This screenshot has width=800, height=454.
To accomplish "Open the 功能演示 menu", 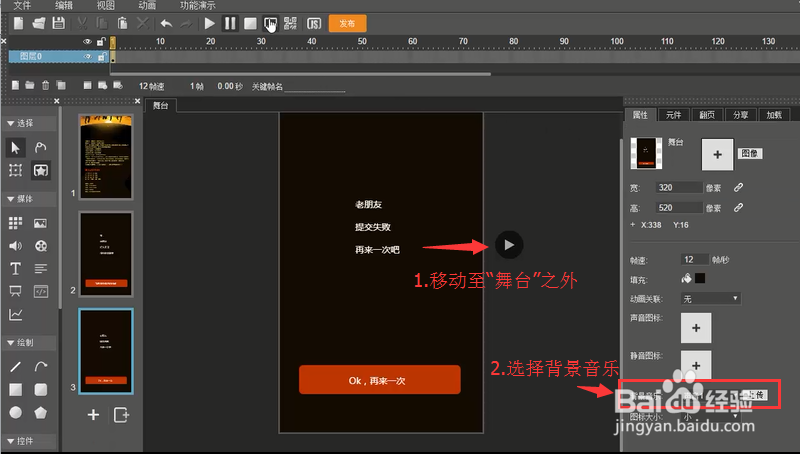I will 197,5.
